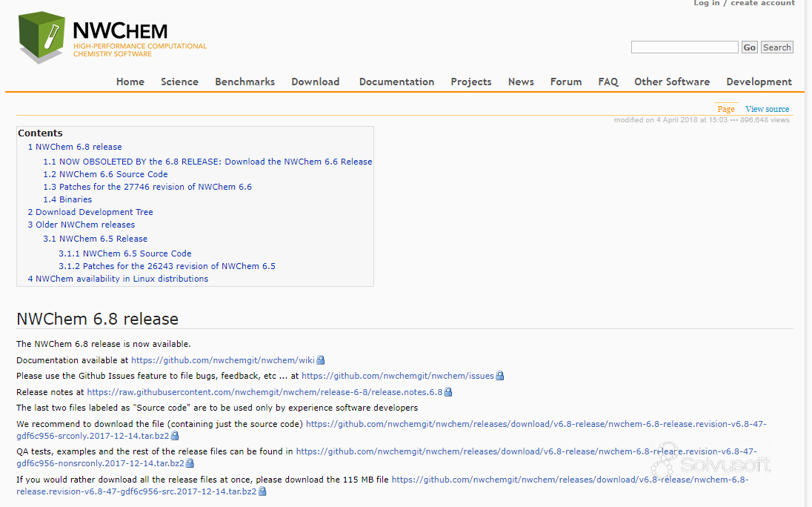This screenshot has width=812, height=507.
Task: Click the NWChem green cube logo
Action: pyautogui.click(x=41, y=37)
